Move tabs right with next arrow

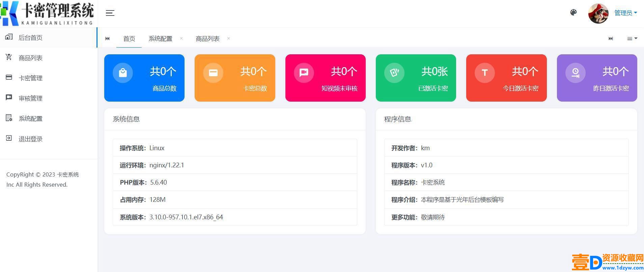pos(611,38)
